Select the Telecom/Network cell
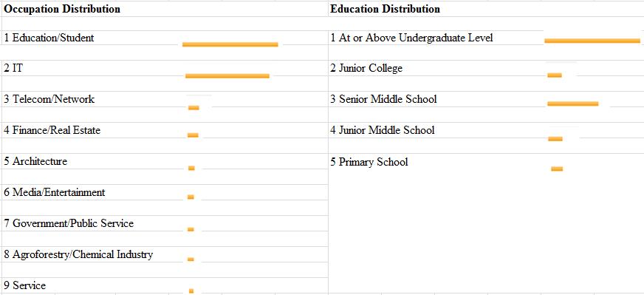Viewport: 644px width, 295px height. (x=49, y=99)
